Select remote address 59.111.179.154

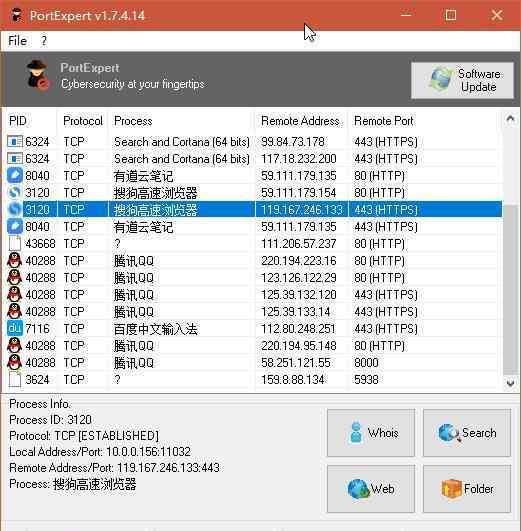299,193
